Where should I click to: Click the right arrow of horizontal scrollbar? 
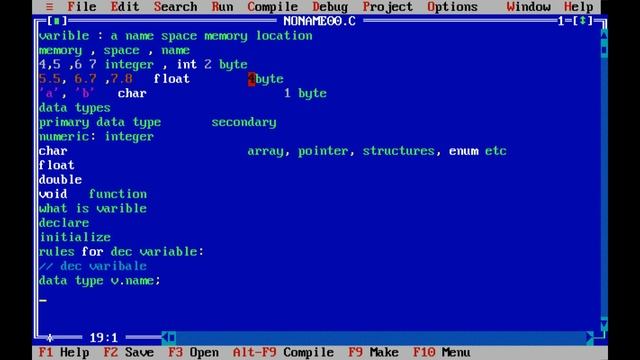pyautogui.click(x=589, y=338)
